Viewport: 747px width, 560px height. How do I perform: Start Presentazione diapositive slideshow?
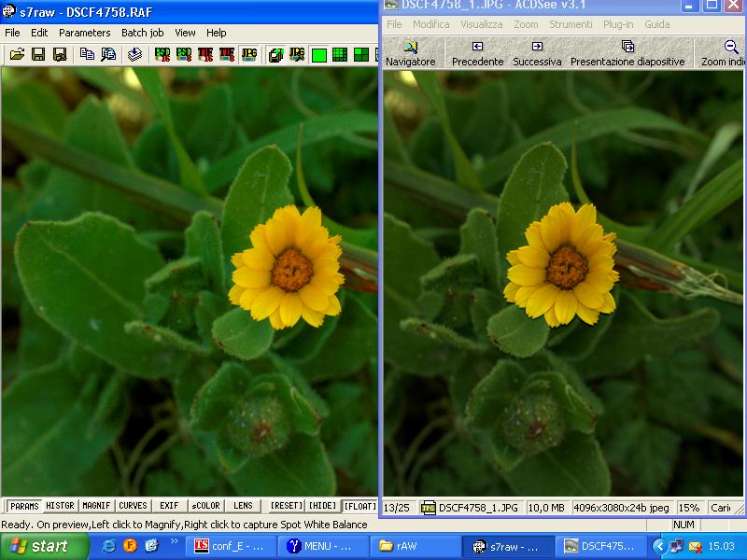coord(627,53)
